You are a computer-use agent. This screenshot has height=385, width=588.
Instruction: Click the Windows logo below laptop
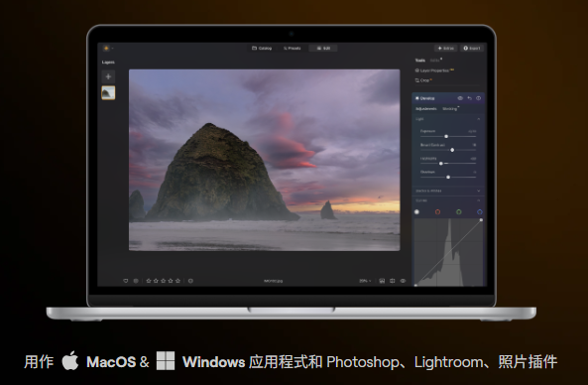pos(166,361)
